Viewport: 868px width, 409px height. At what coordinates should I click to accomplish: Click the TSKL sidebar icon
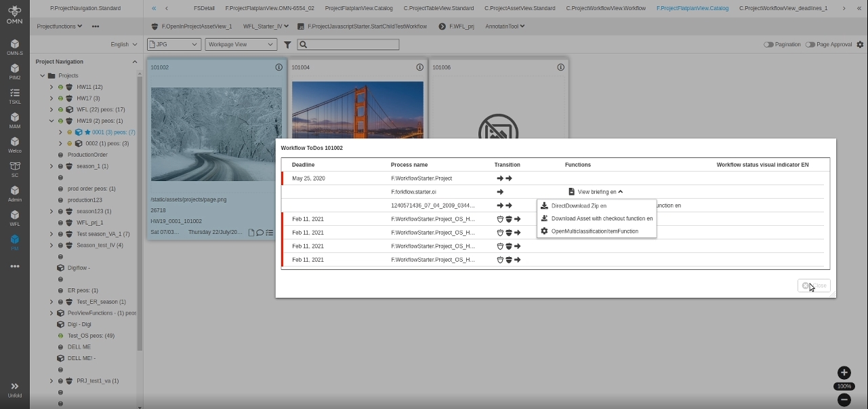pos(14,94)
